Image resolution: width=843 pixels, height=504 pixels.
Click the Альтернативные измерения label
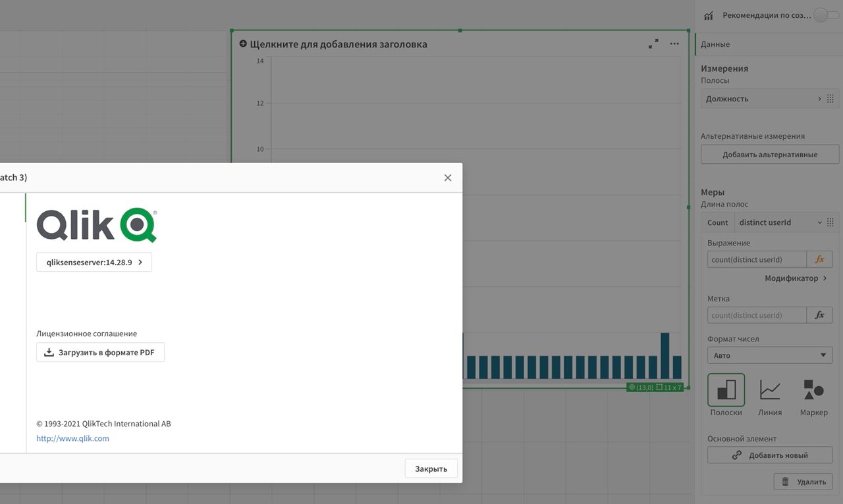point(753,136)
